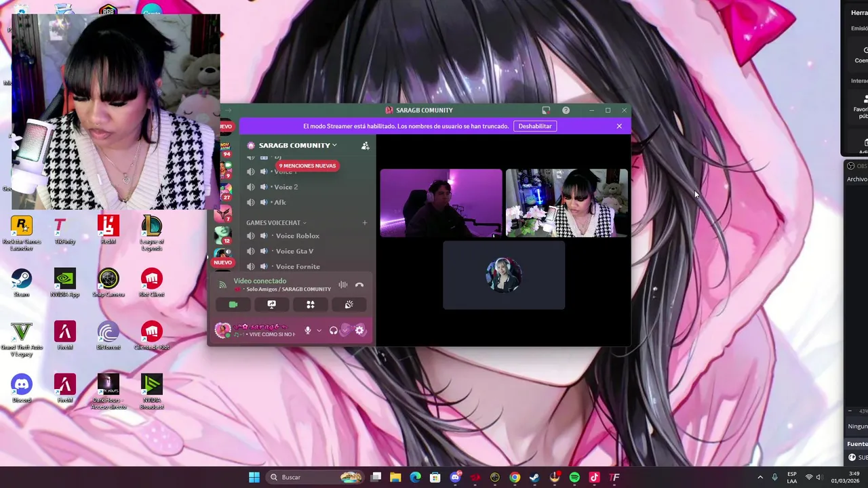Deafen with the headphones button

(334, 330)
